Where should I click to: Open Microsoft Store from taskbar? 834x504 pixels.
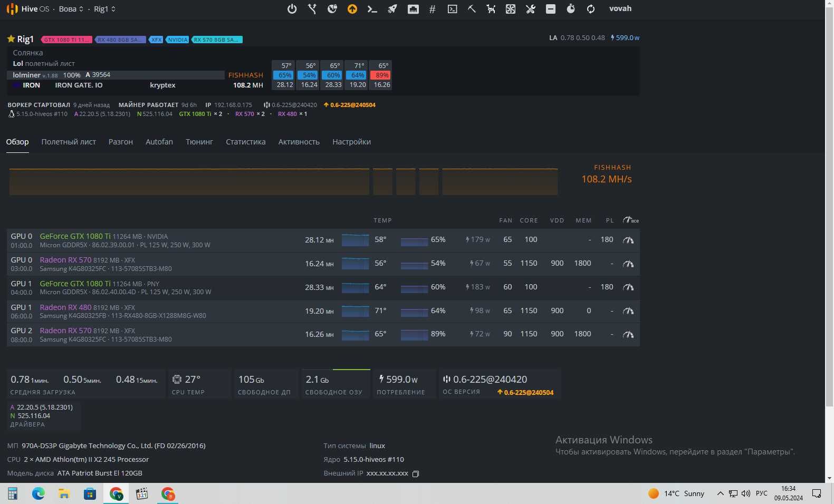tap(90, 493)
